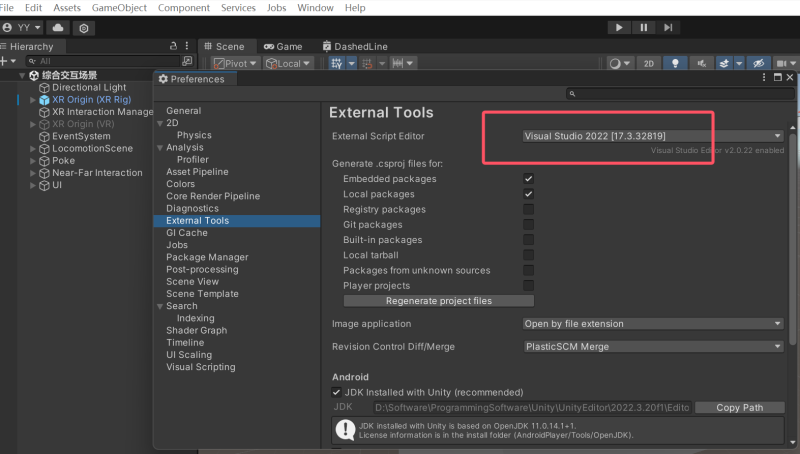The width and height of the screenshot is (800, 454).
Task: Open the cloud services icon
Action: click(x=58, y=28)
